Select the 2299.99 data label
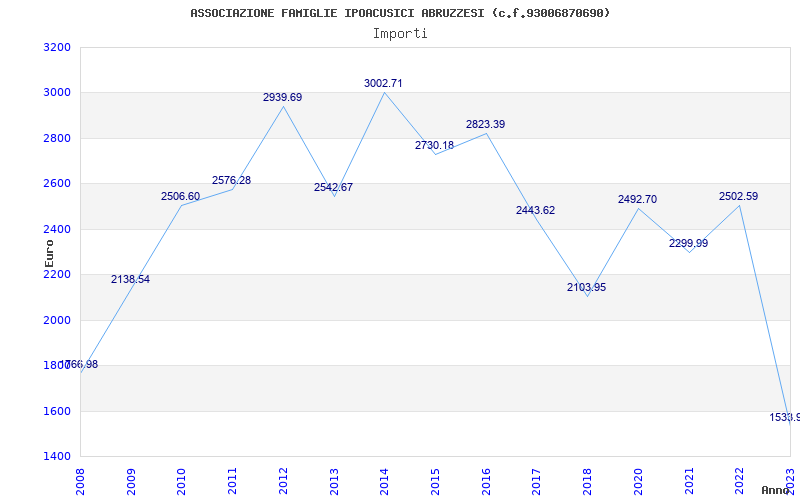Screen dimensions: 800x500 coord(688,243)
